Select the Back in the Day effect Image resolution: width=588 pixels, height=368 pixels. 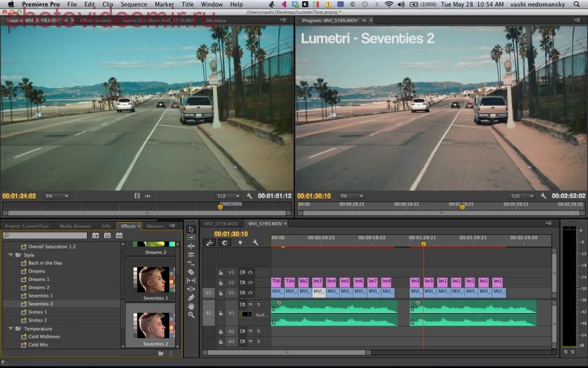[45, 263]
